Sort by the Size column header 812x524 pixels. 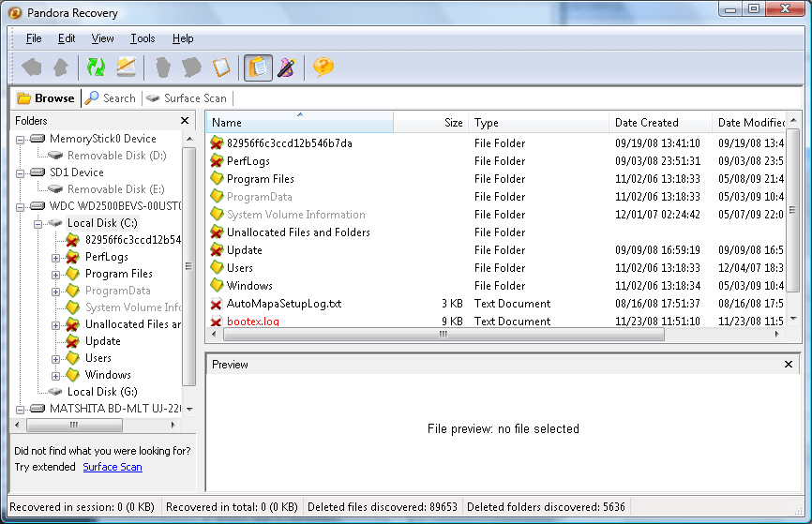(x=431, y=123)
